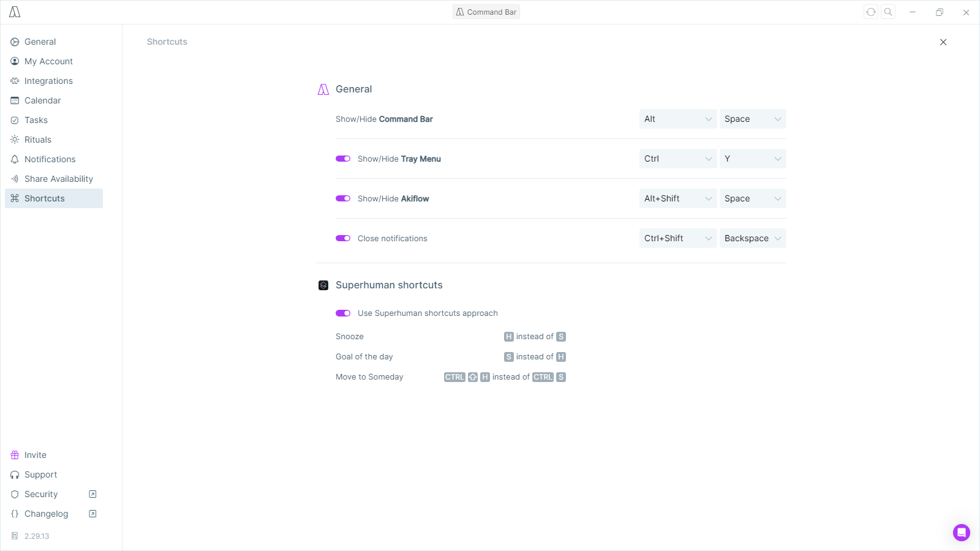This screenshot has height=551, width=980.
Task: Go to Share Availability settings
Action: coord(54,179)
